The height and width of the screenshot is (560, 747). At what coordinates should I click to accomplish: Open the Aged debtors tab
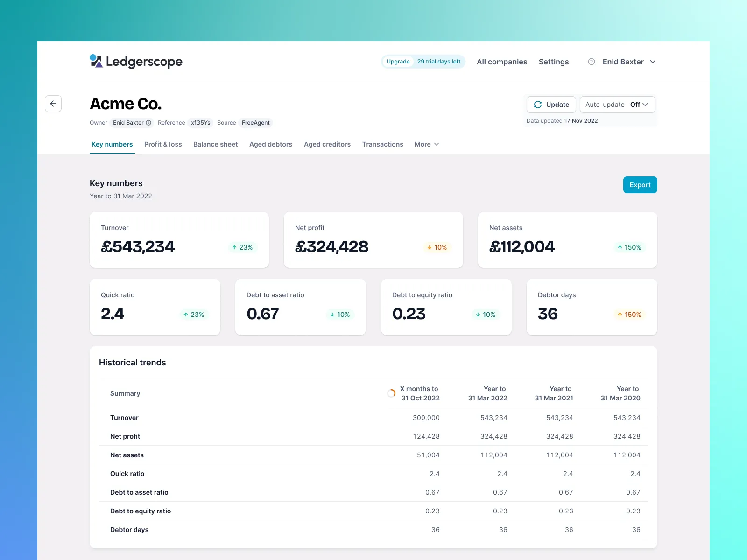pyautogui.click(x=271, y=144)
